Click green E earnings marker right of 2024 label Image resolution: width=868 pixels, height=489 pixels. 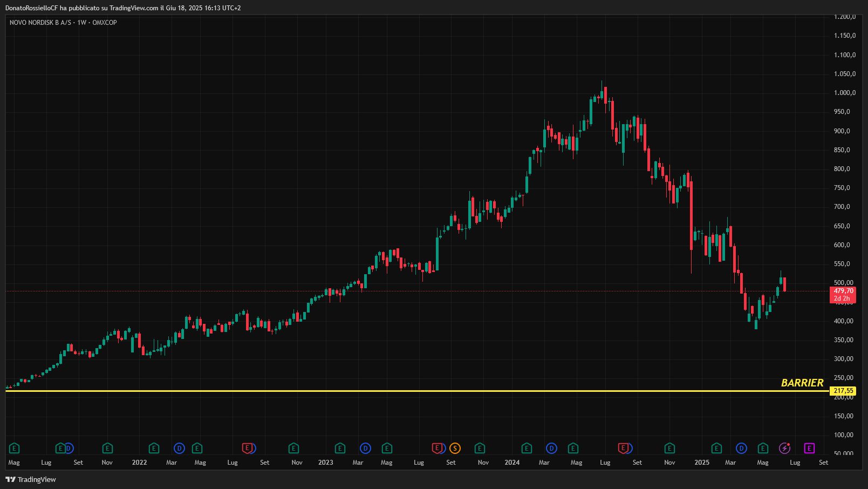point(527,448)
